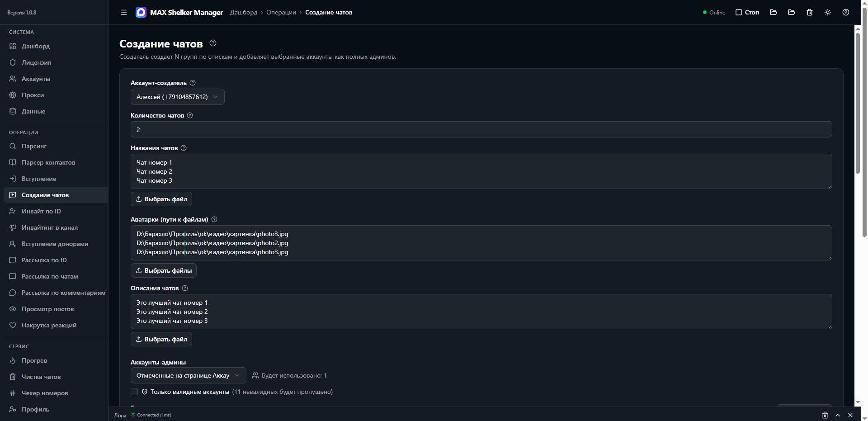868x421 pixels.
Task: Click into the Названия чатов text area
Action: [x=481, y=171]
